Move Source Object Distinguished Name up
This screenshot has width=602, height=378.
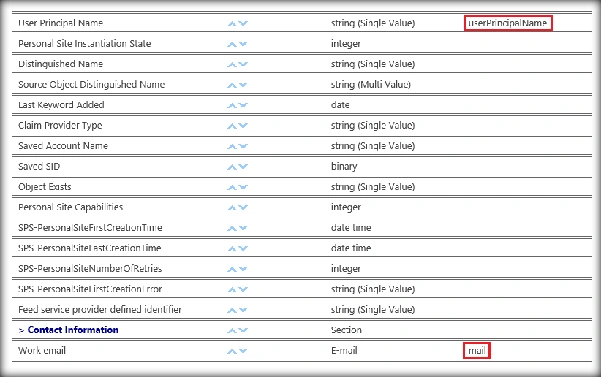(232, 85)
